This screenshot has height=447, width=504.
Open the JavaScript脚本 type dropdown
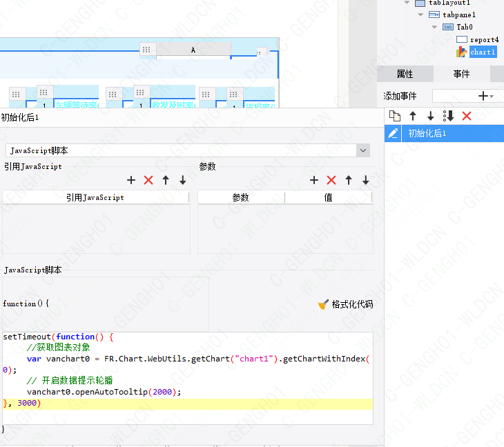[x=363, y=150]
